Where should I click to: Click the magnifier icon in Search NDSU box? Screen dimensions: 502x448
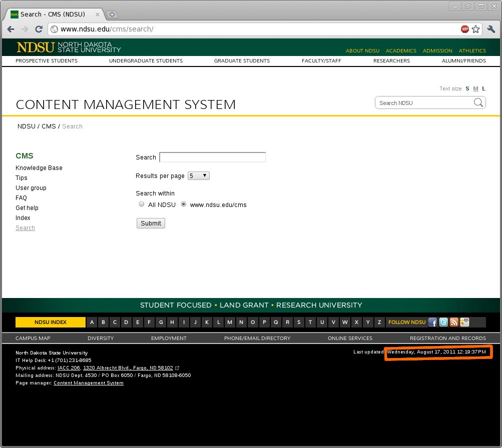pyautogui.click(x=478, y=102)
